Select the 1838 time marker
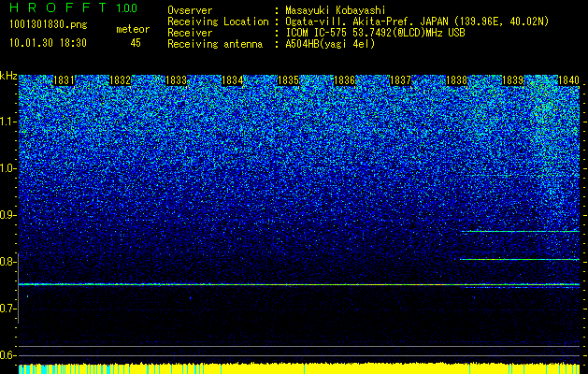Screen dimensions: 588x374 [456, 80]
